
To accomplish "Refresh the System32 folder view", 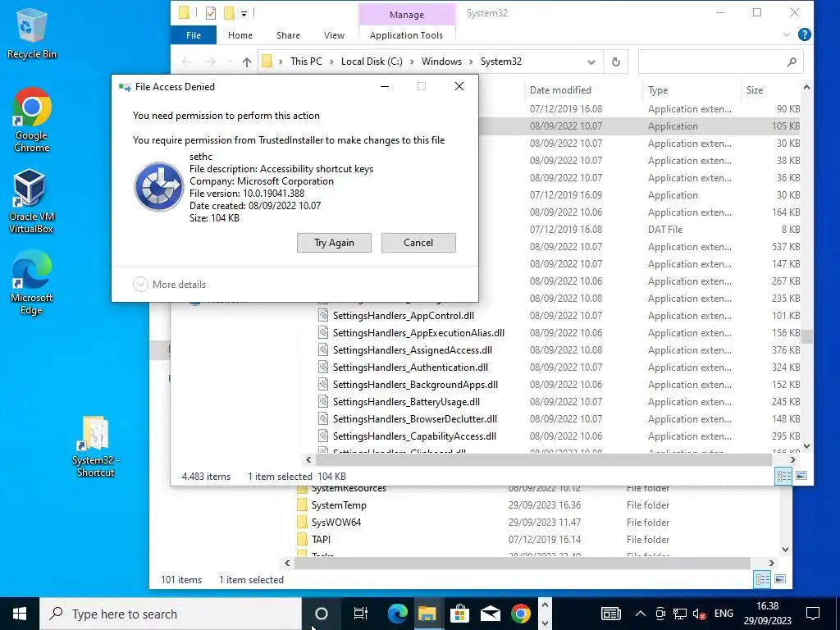I will pos(616,62).
